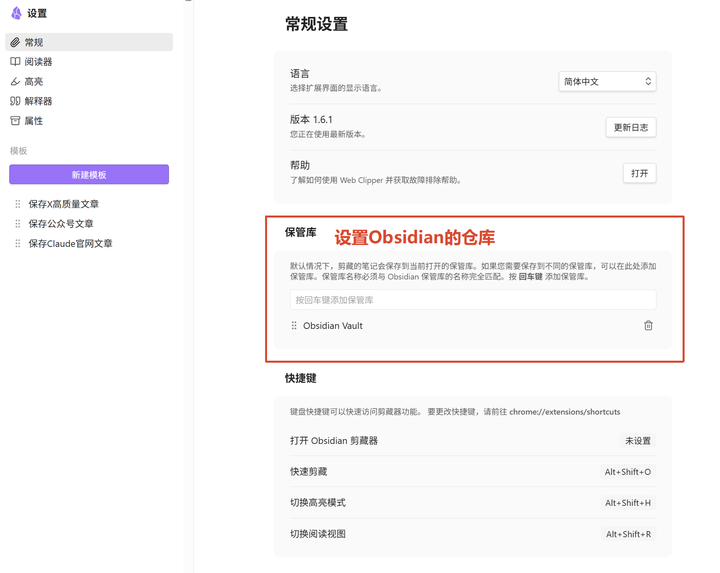Click the Alt+Shift+O shortcut value

pos(627,472)
